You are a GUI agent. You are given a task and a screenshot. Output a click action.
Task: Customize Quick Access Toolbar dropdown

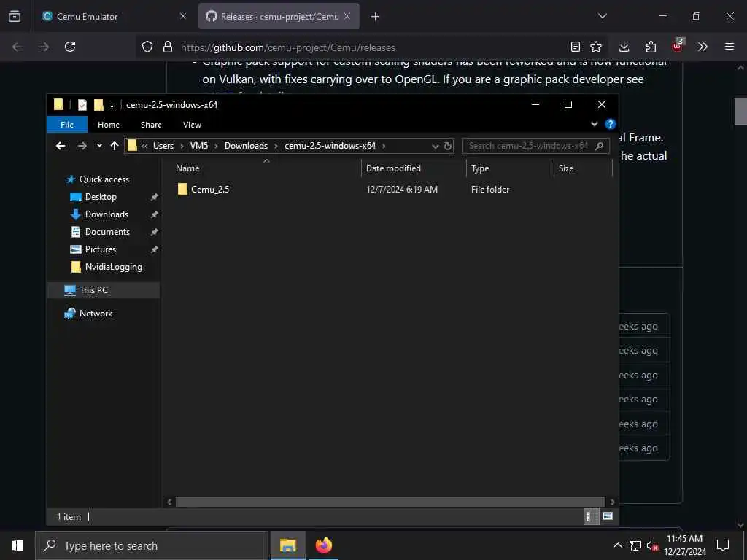[x=112, y=105]
